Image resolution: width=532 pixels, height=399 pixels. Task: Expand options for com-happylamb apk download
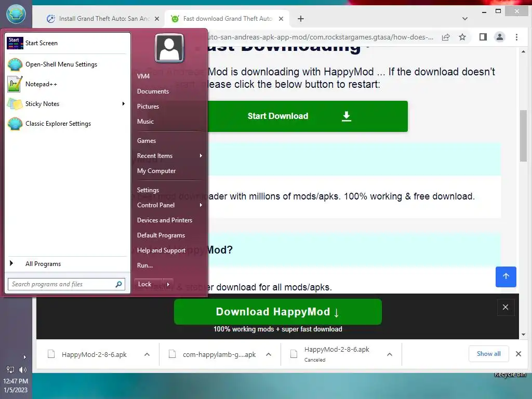[x=269, y=354]
